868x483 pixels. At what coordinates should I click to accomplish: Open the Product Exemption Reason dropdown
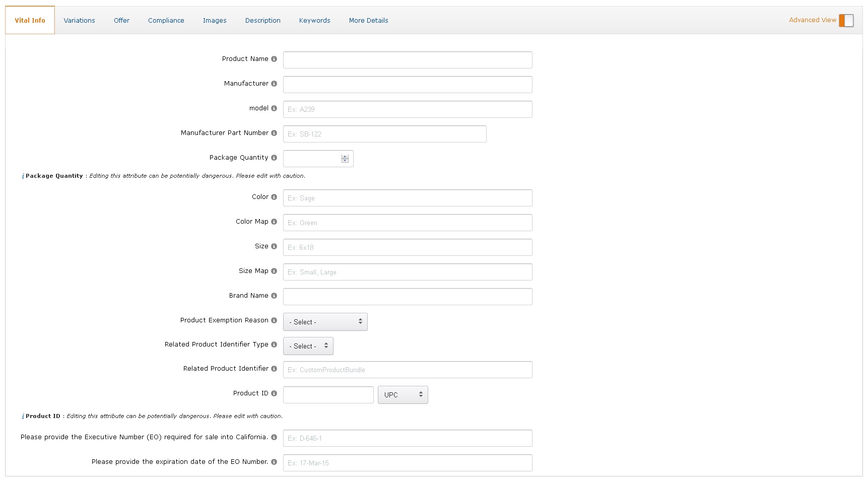tap(325, 322)
